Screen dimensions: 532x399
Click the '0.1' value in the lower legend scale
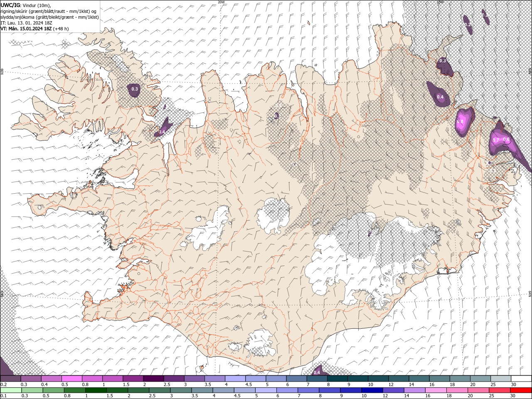[4, 396]
